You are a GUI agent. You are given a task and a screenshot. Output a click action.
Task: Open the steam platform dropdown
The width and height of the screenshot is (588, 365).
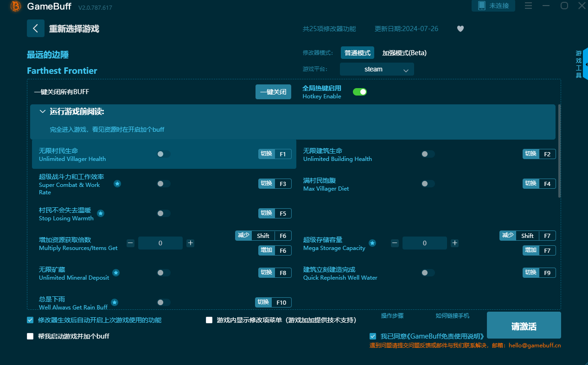coord(377,69)
